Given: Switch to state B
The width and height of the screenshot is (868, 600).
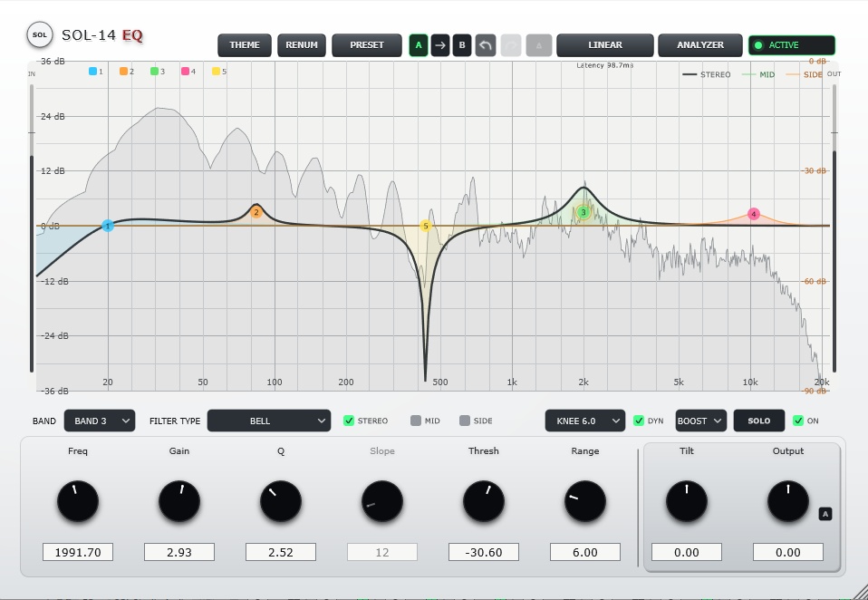Looking at the screenshot, I should coord(462,45).
